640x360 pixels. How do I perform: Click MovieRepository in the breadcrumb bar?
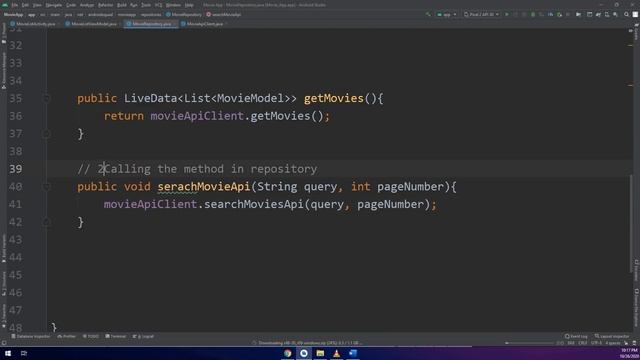(184, 14)
